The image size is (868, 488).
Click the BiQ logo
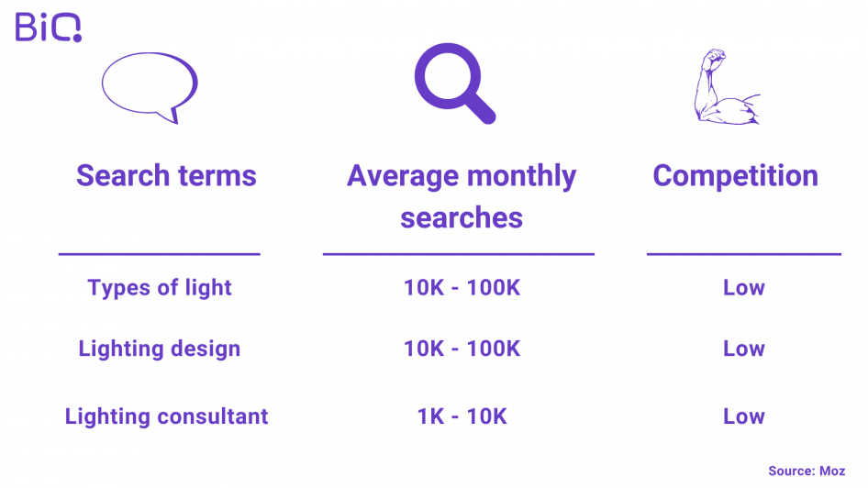(48, 28)
